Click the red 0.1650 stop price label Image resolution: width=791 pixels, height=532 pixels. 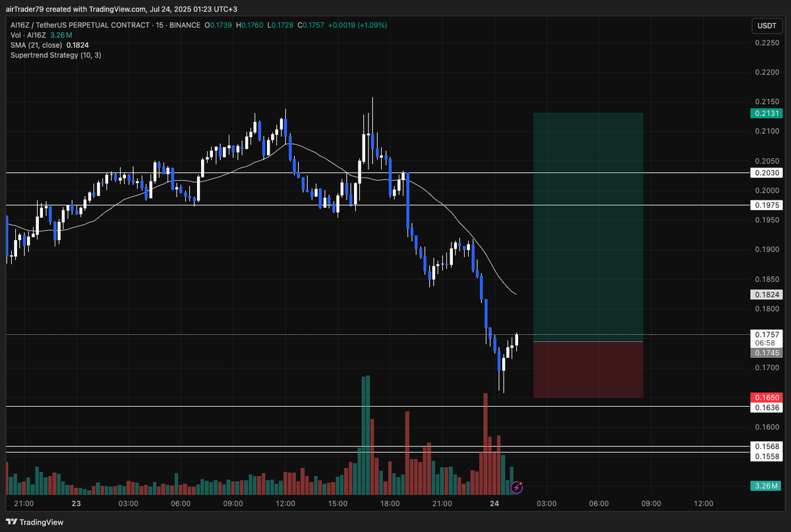pos(766,398)
